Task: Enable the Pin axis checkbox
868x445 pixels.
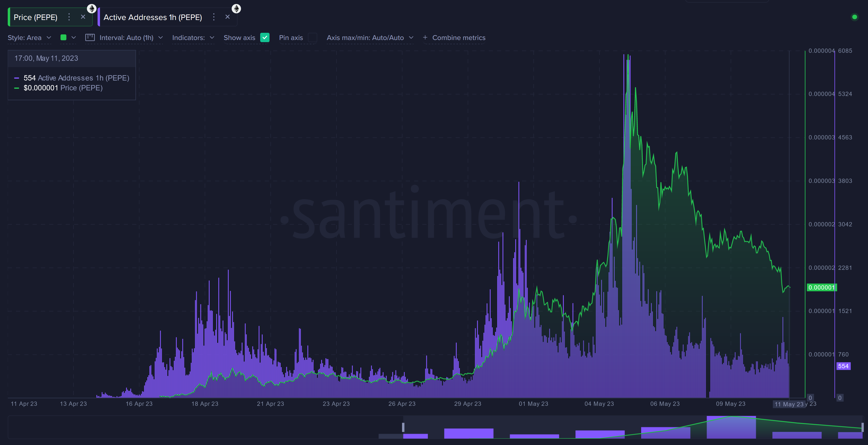Action: tap(312, 37)
